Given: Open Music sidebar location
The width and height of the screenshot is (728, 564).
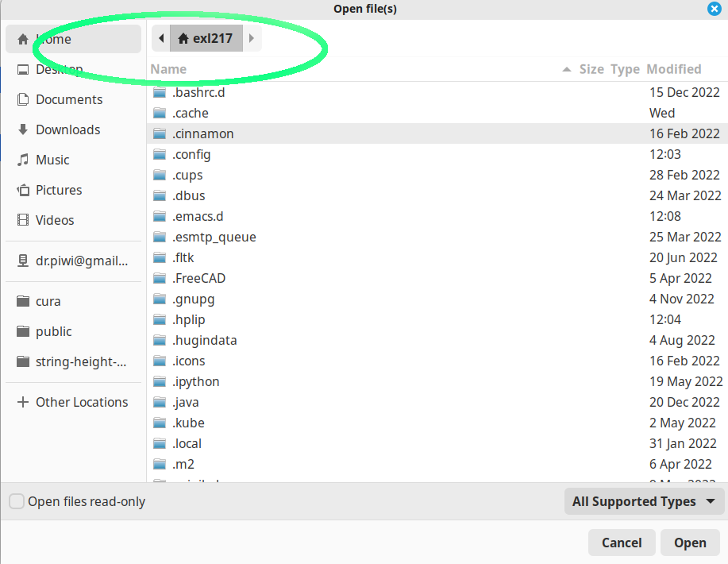Looking at the screenshot, I should [x=73, y=160].
